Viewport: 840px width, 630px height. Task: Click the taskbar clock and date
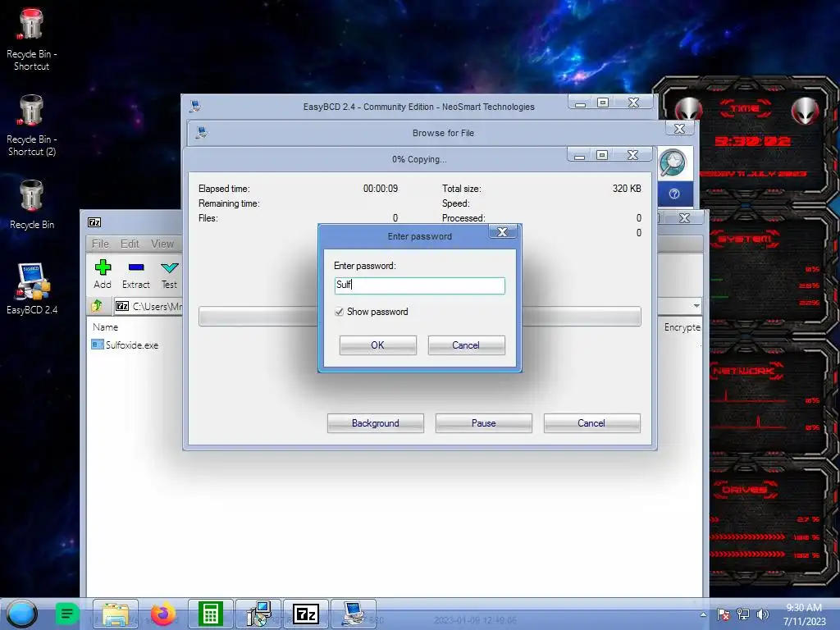point(804,614)
